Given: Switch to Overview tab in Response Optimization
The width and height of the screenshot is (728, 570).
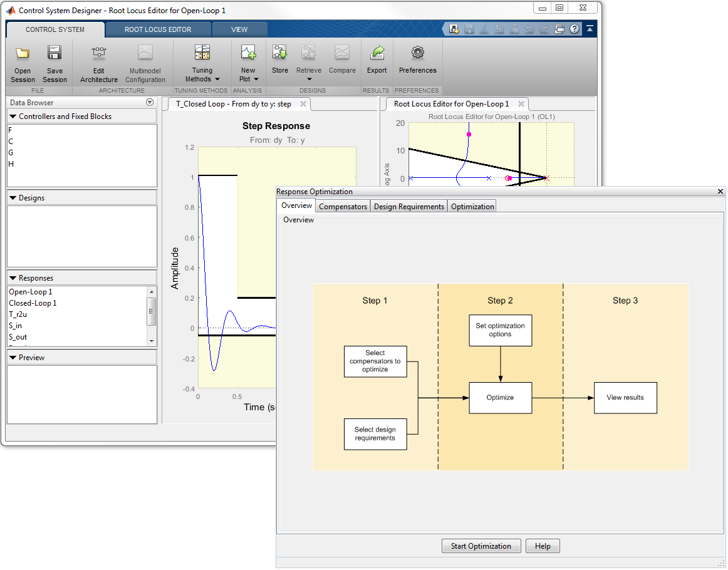Looking at the screenshot, I should coord(297,205).
